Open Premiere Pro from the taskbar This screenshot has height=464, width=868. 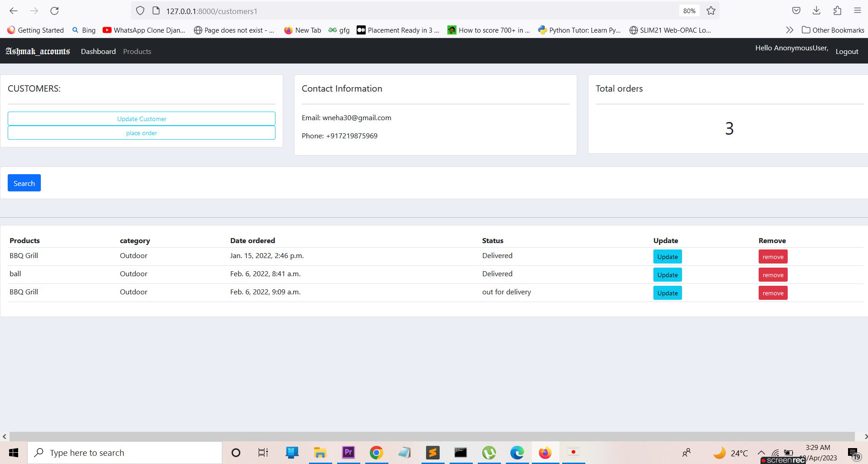(348, 452)
